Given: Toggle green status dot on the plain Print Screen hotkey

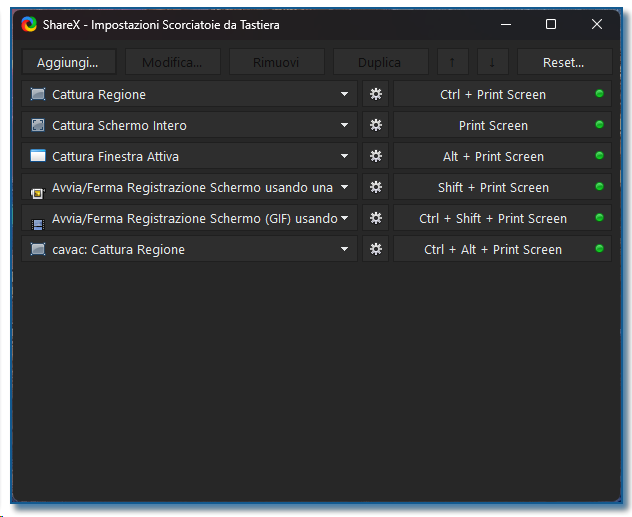Looking at the screenshot, I should coord(599,125).
